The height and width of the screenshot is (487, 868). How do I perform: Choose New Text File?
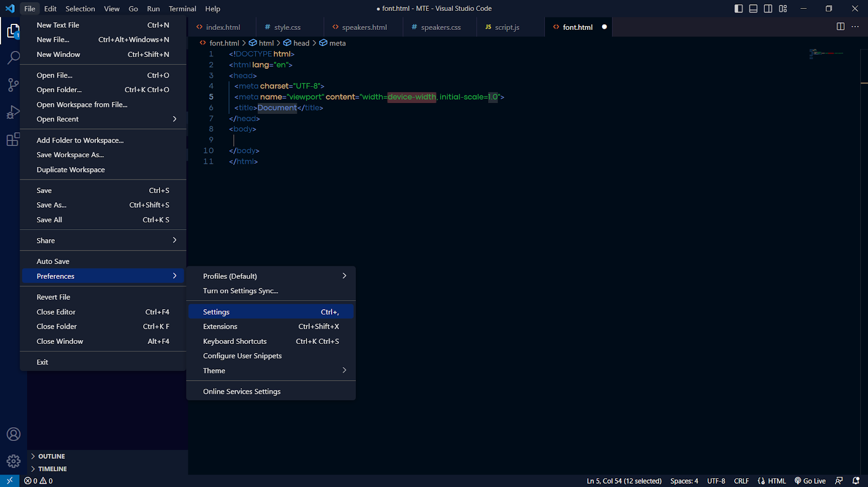(x=104, y=25)
